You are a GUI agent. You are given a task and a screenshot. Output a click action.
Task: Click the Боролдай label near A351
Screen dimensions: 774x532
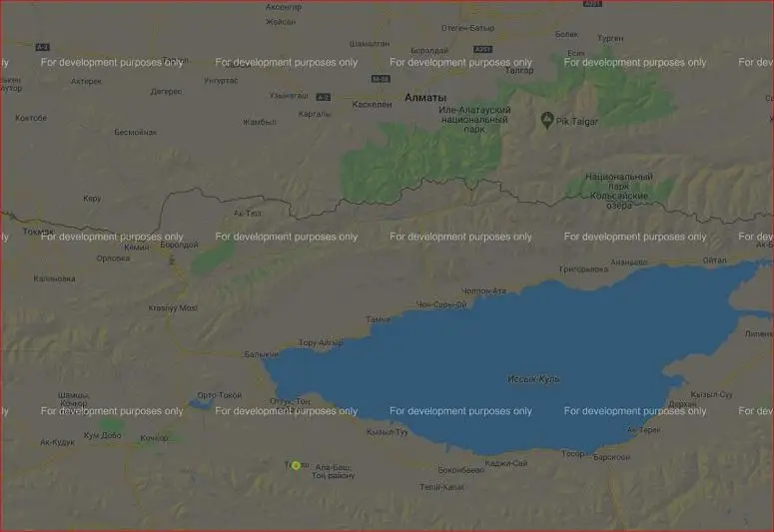[x=429, y=50]
